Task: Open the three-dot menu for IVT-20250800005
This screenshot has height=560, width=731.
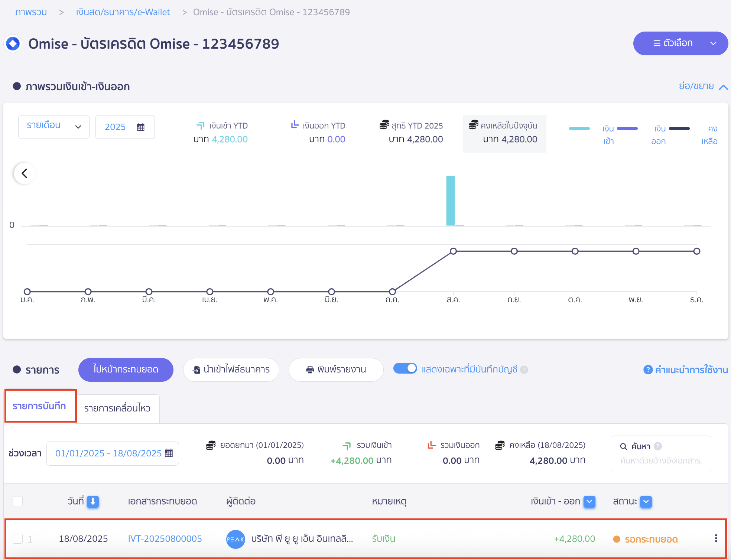Action: point(716,538)
